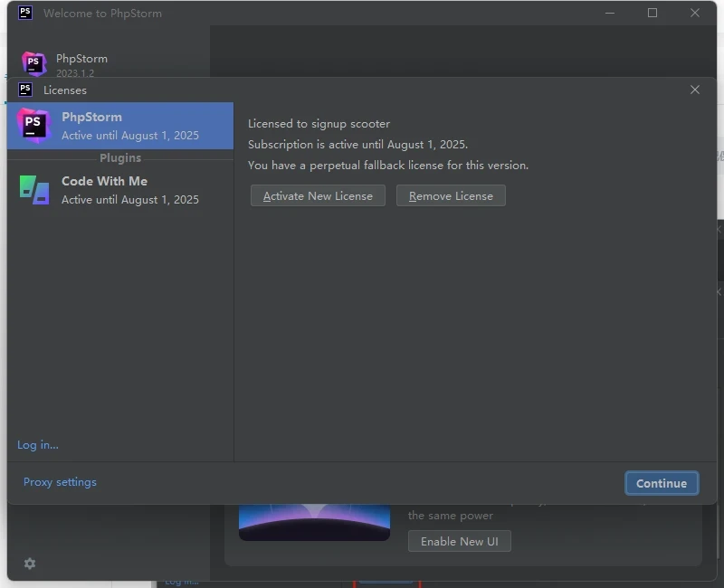724x588 pixels.
Task: Click Continue to dismiss the Licenses dialog
Action: [662, 483]
